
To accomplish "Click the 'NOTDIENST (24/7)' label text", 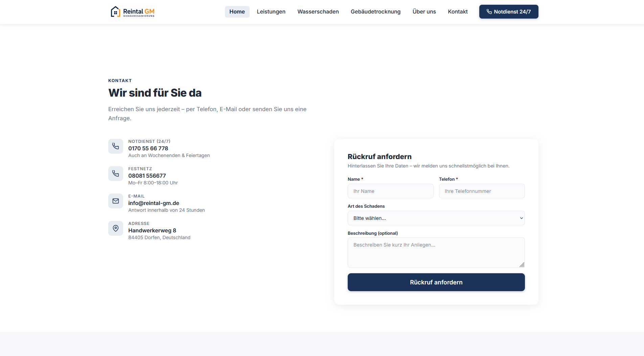I will point(149,141).
